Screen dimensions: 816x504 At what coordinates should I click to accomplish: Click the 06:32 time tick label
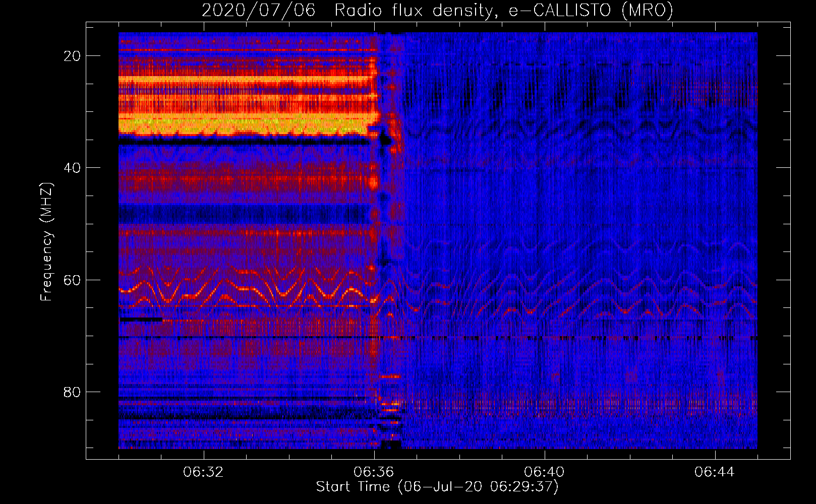pyautogui.click(x=203, y=472)
